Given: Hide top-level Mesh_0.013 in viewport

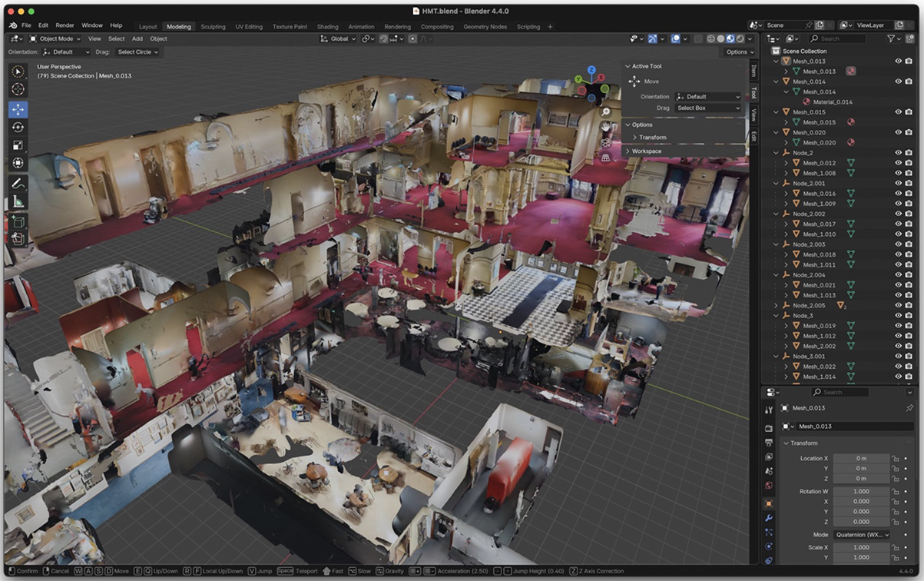Looking at the screenshot, I should (x=899, y=61).
